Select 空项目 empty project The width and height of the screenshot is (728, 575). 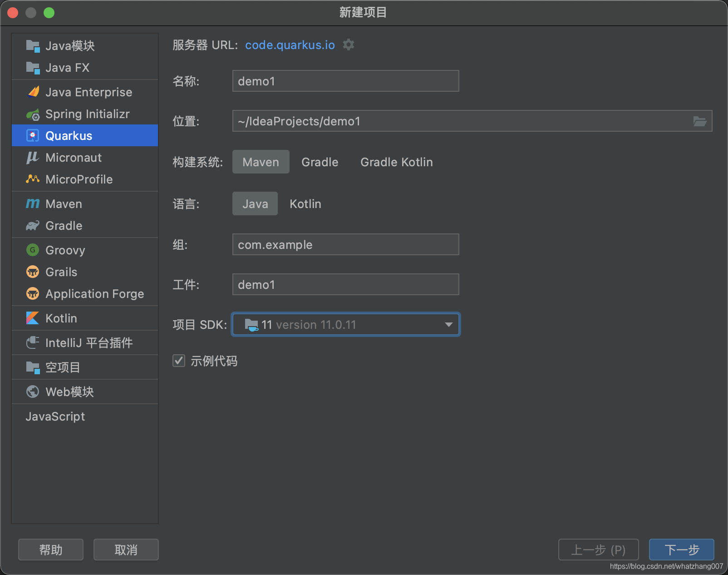click(x=85, y=367)
